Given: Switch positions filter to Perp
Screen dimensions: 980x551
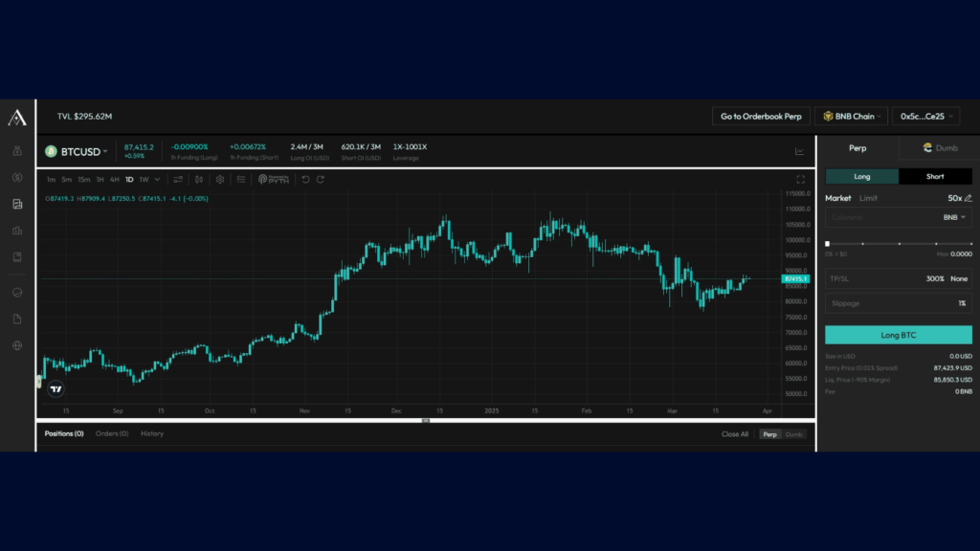Looking at the screenshot, I should point(770,434).
